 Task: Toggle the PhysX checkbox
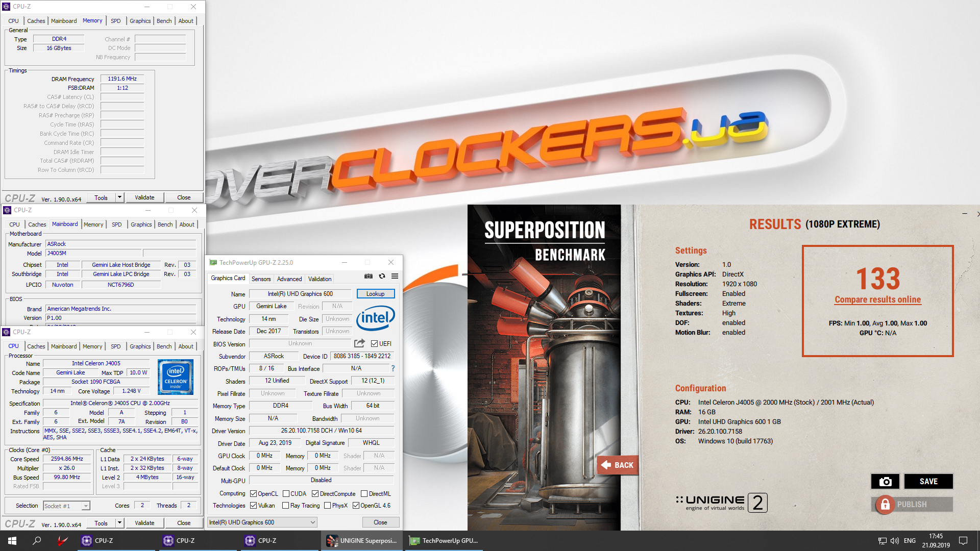pyautogui.click(x=328, y=506)
